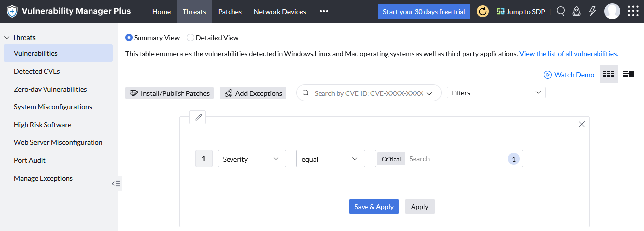
Task: Open the global search magnifier icon
Action: (x=561, y=11)
